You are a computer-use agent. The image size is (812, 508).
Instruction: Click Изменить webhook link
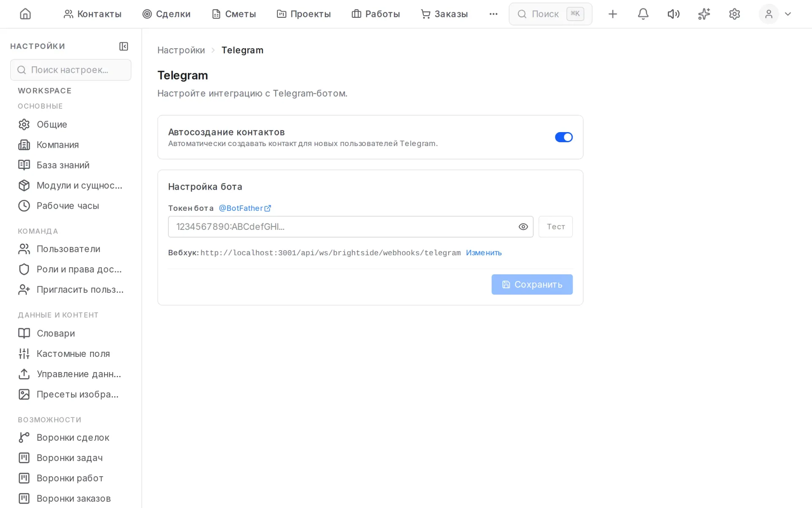484,253
